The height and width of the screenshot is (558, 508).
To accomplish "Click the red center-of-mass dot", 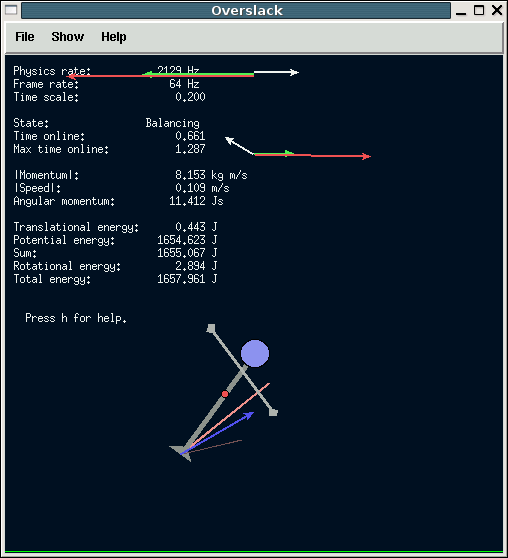I will pyautogui.click(x=225, y=394).
